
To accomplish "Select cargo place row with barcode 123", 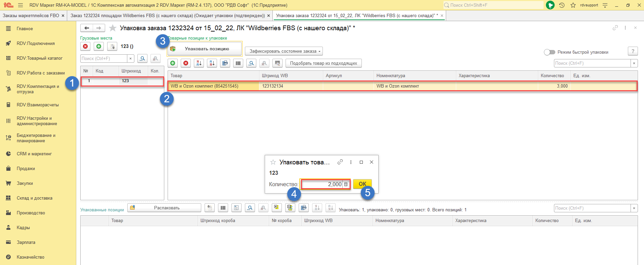I will tap(122, 81).
